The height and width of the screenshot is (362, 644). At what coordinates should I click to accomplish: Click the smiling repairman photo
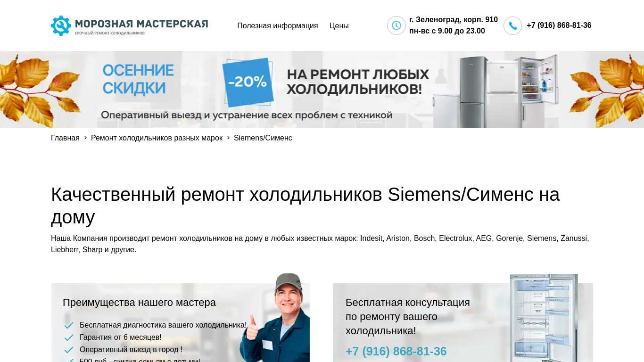(276, 318)
